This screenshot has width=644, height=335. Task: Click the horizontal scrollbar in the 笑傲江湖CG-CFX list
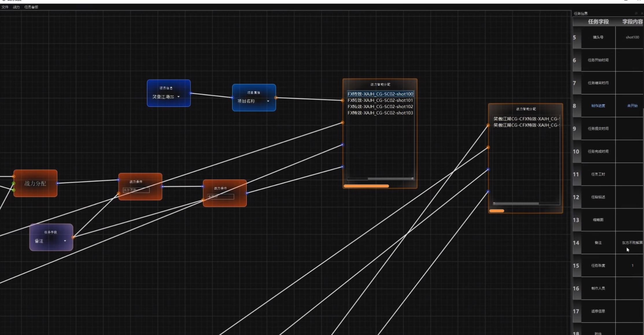point(516,204)
